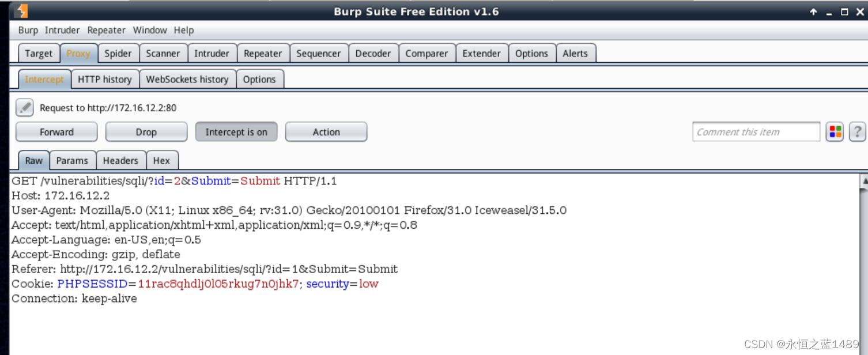Open the Scanner tab
This screenshot has height=355, width=868.
point(163,54)
